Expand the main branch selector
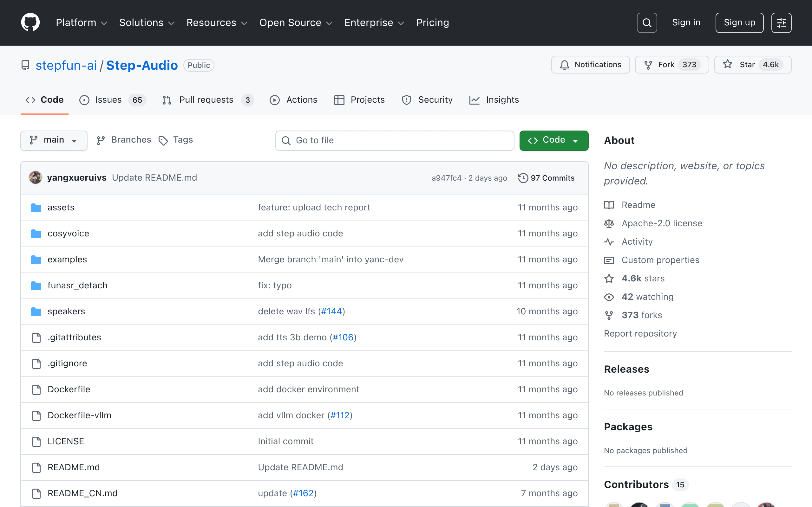 click(54, 140)
